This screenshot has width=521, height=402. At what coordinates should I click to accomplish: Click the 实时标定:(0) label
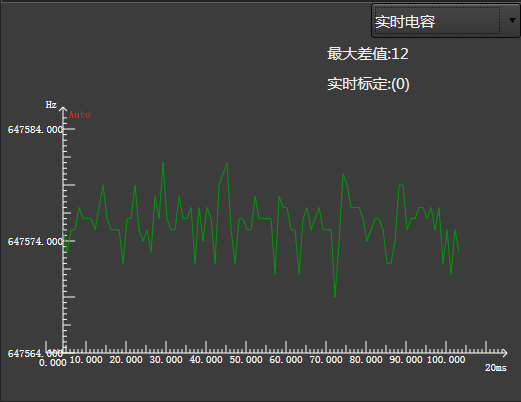pyautogui.click(x=368, y=84)
